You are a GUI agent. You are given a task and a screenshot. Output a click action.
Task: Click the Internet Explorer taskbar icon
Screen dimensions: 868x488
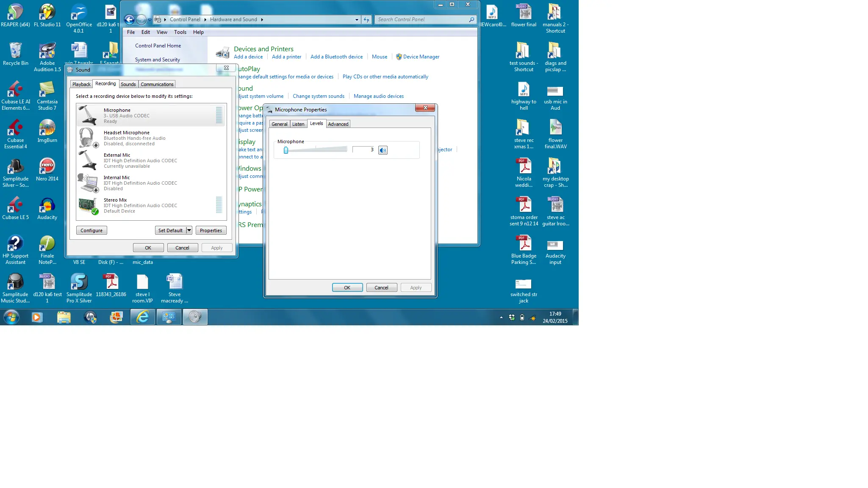[143, 317]
